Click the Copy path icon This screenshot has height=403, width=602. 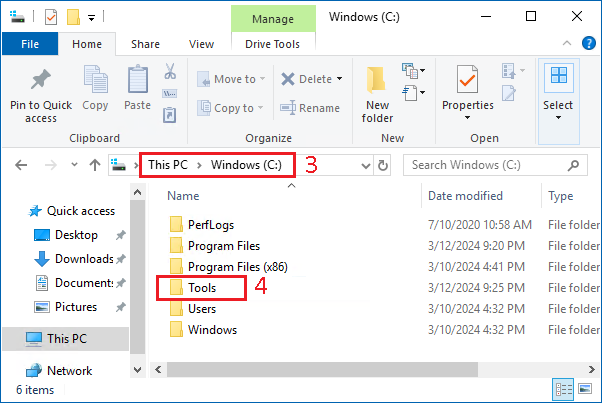(x=169, y=93)
